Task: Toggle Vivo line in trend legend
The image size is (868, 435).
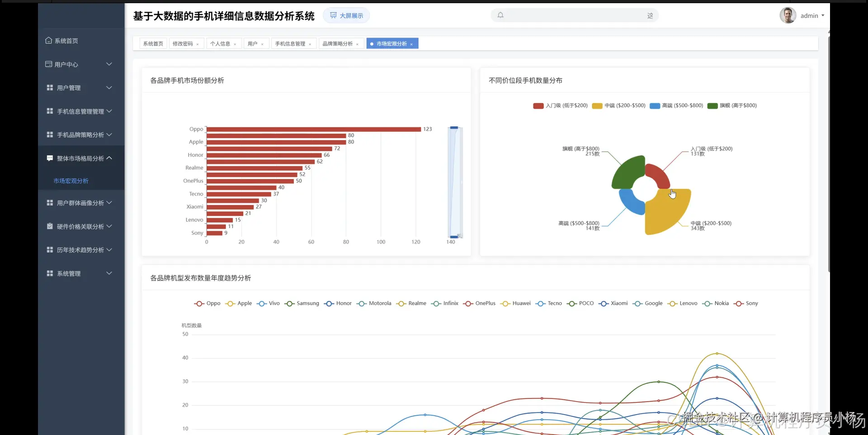Action: (268, 304)
